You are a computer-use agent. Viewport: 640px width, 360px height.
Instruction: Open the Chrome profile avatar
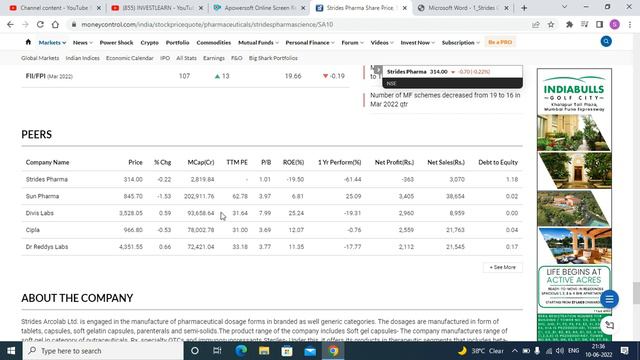tap(615, 24)
